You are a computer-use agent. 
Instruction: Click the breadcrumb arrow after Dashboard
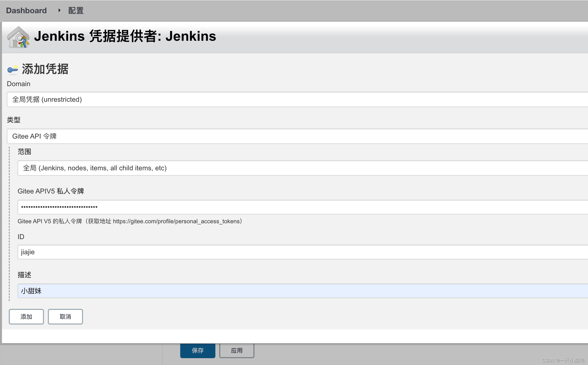tap(59, 10)
